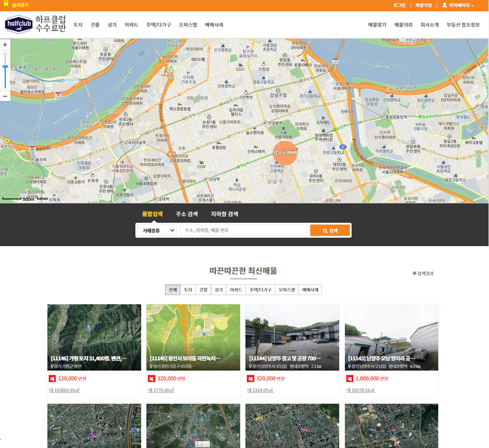This screenshot has width=489, height=448.
Task: Switch to 지하철 검색 tab
Action: [224, 214]
